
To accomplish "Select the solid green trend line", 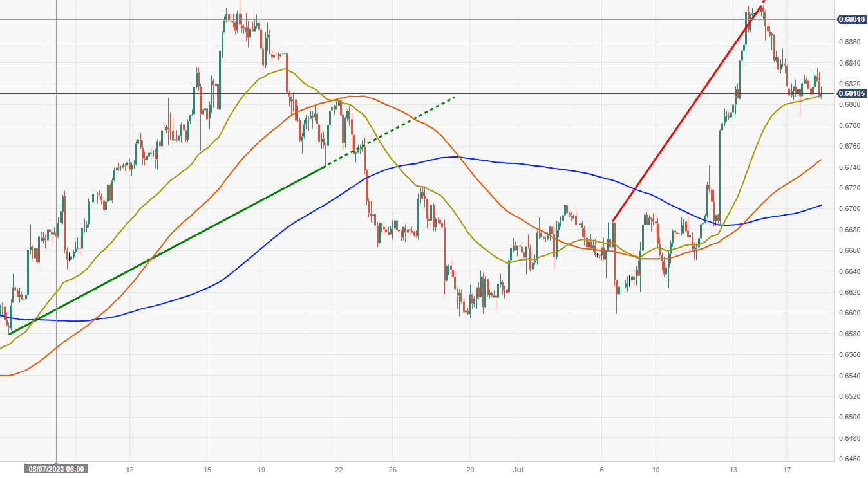I will (x=167, y=250).
